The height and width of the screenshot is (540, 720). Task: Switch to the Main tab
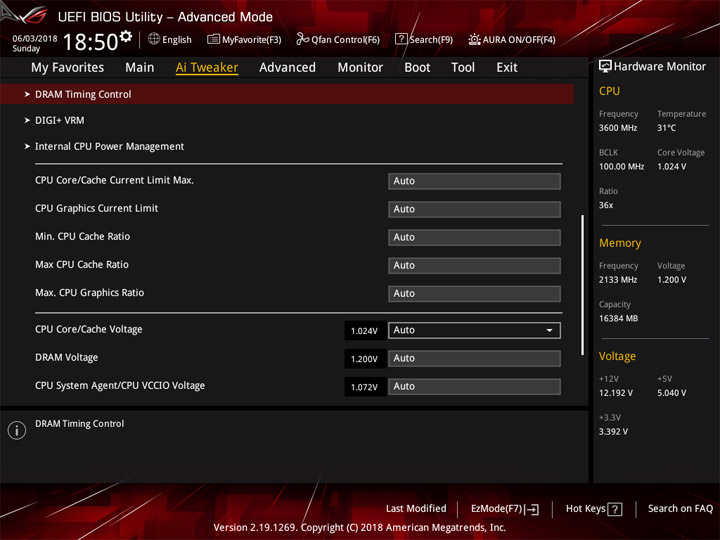pyautogui.click(x=140, y=68)
